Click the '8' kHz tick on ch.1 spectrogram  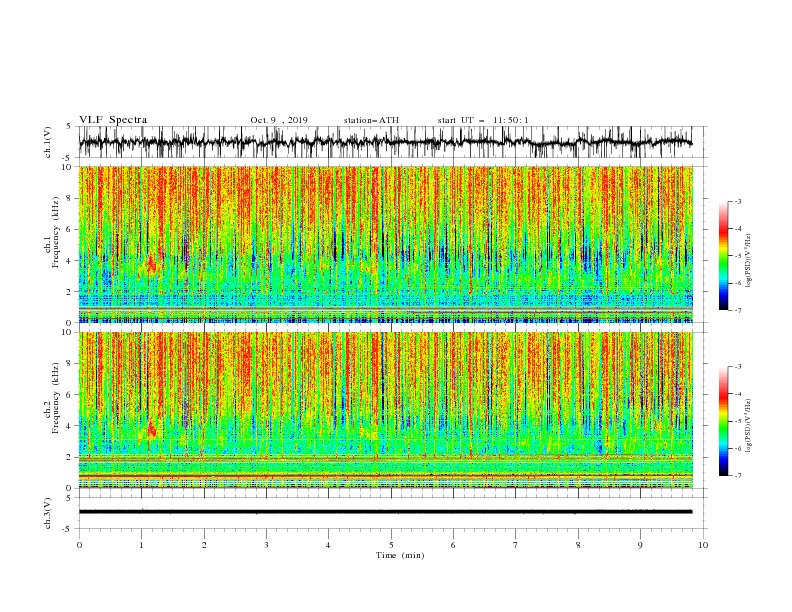[x=70, y=198]
